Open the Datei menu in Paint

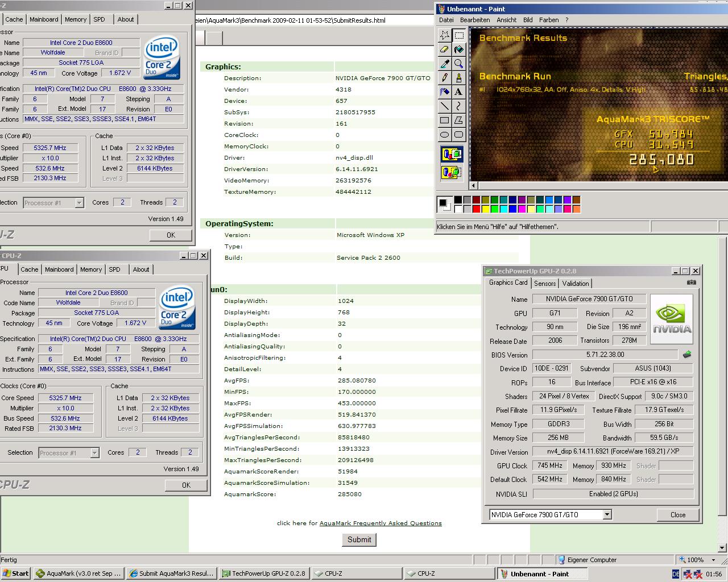pos(446,20)
